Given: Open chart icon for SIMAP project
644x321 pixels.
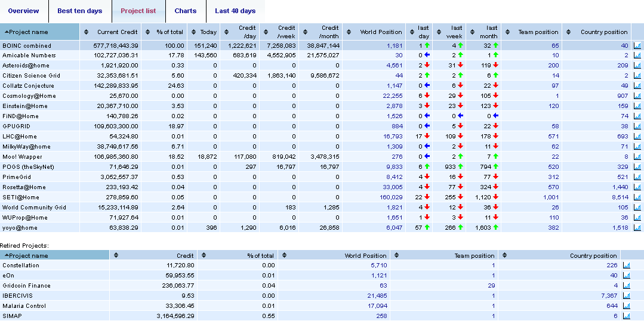Looking at the screenshot, I should [x=626, y=316].
